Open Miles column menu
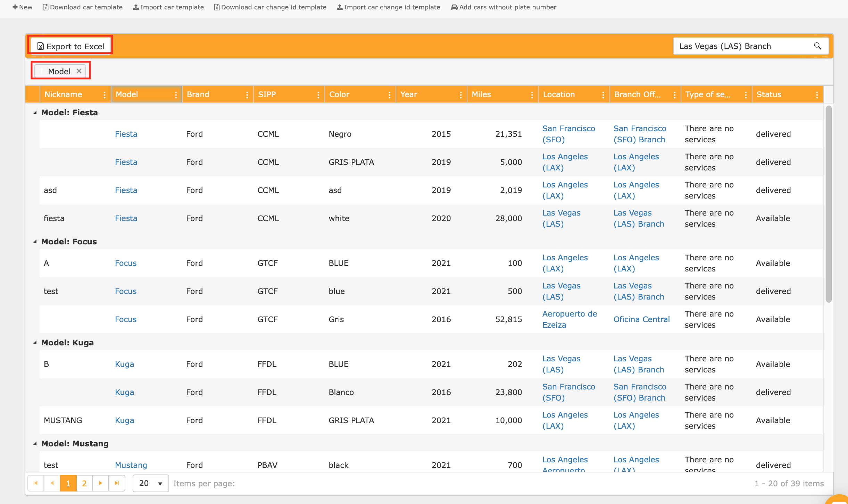The height and width of the screenshot is (504, 848). (532, 94)
